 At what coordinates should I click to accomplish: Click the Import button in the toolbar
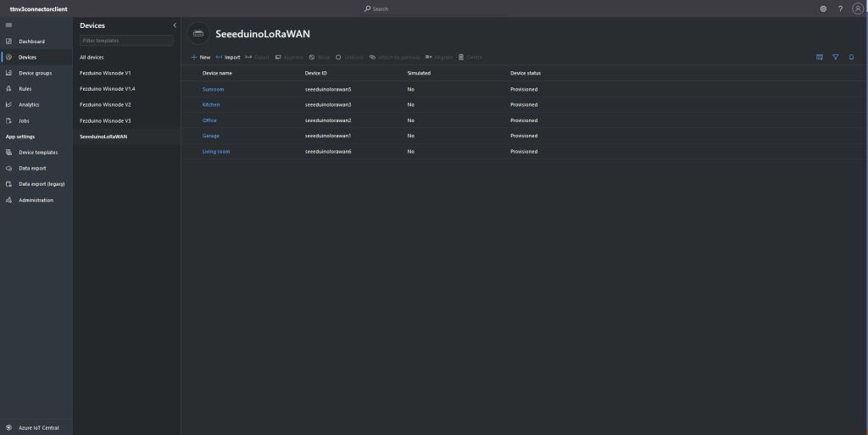pos(228,58)
